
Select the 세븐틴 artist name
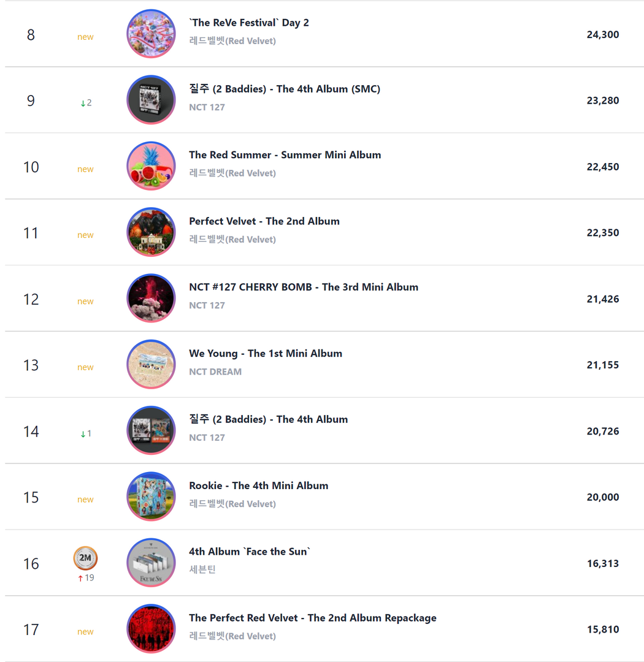(x=202, y=569)
